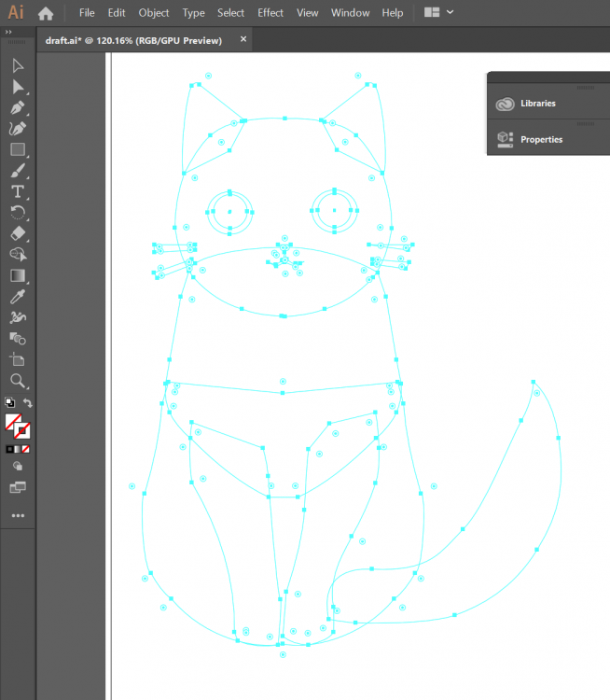This screenshot has width=610, height=700.
Task: Swap fill and stroke colors
Action: coord(28,403)
